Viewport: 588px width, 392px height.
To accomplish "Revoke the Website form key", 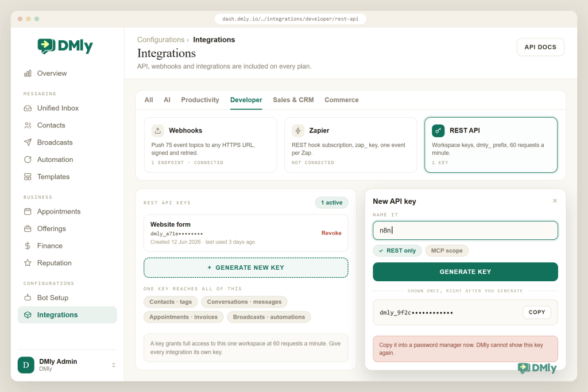I will click(x=331, y=233).
